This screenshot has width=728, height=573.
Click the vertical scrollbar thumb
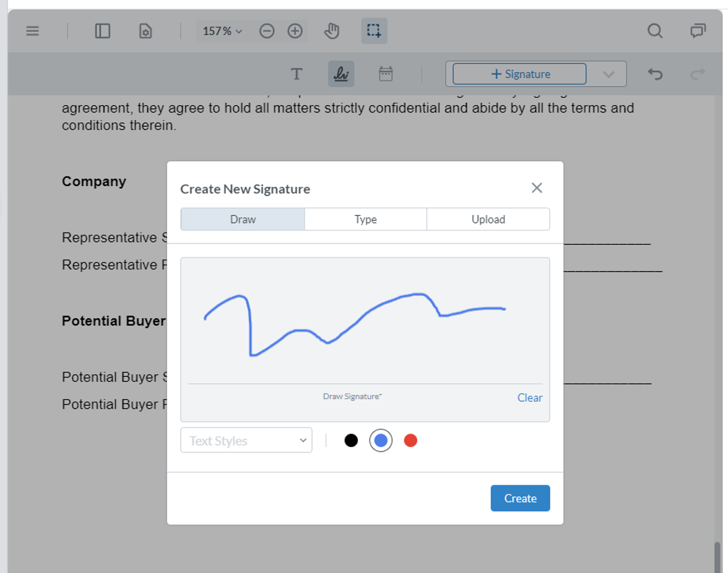point(717,557)
